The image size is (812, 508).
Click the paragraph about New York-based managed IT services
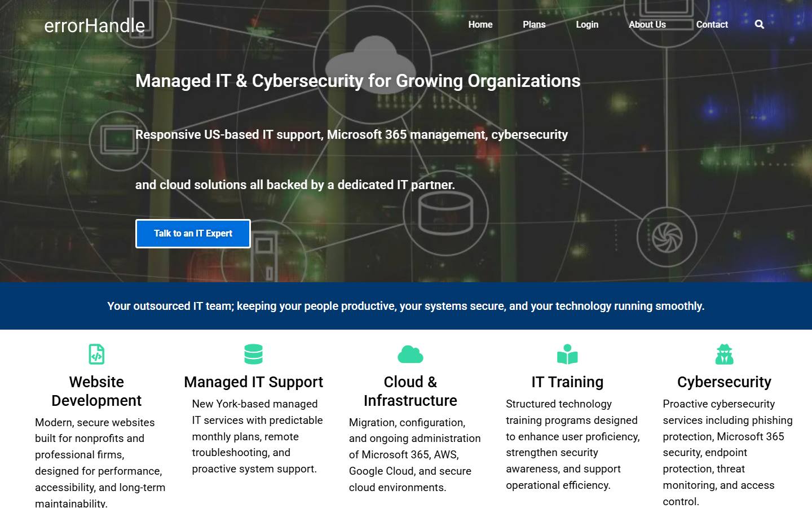258,436
